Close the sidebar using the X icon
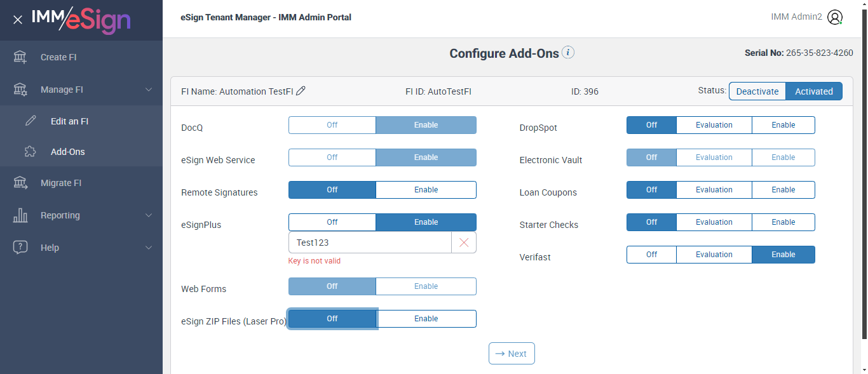This screenshot has width=868, height=374. click(x=18, y=20)
